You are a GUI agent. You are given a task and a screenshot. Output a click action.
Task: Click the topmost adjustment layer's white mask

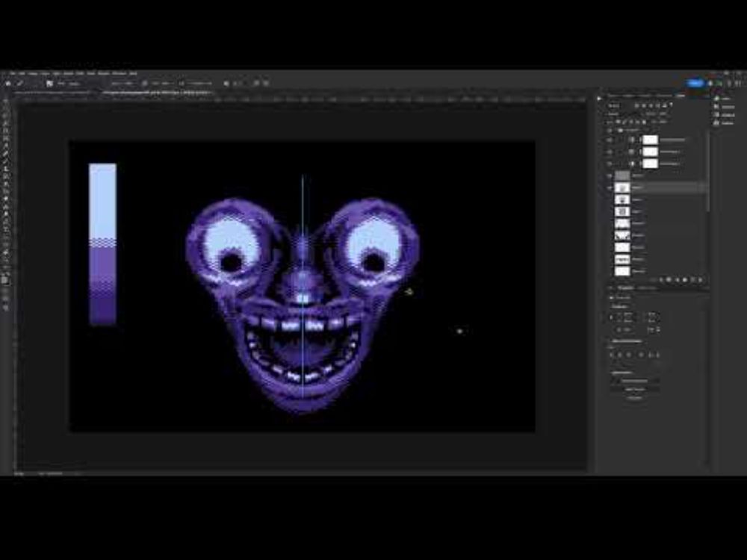coord(651,140)
